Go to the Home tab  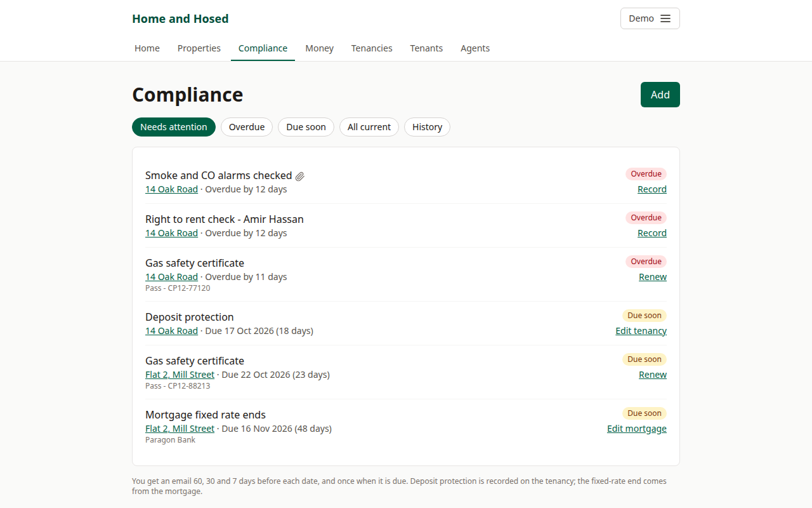[x=147, y=48]
